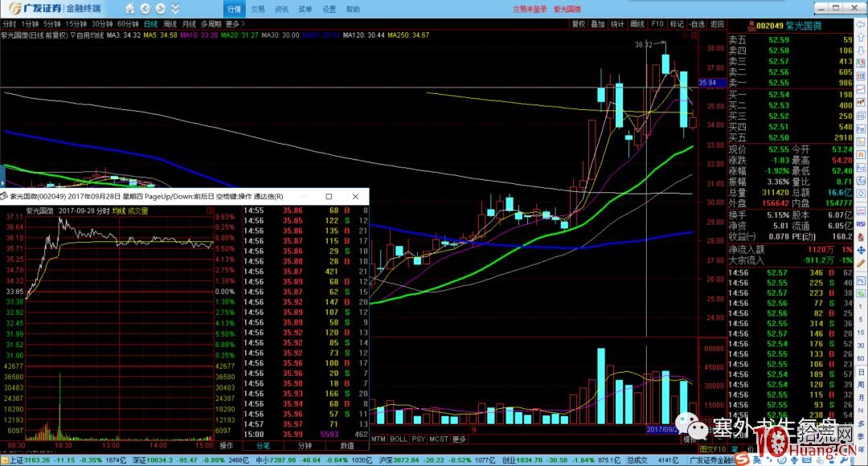
Task: Open the 菜单 menu
Action: pos(305,10)
